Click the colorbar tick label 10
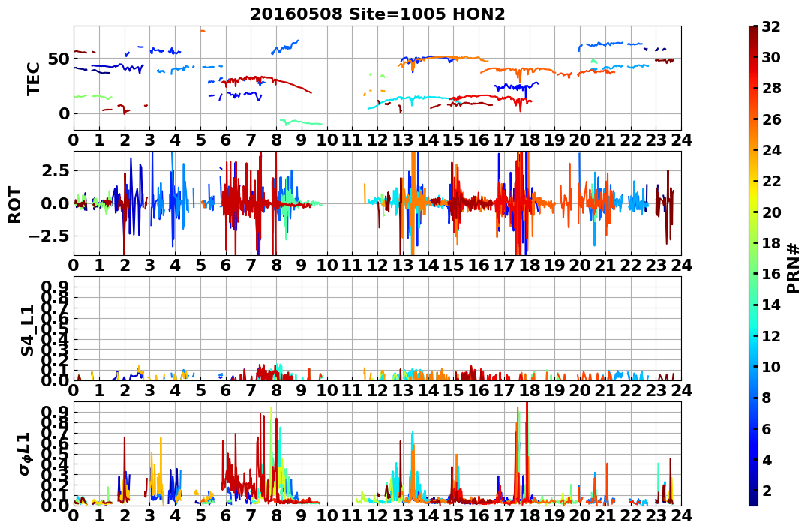This screenshot has height=532, width=808. pyautogui.click(x=771, y=366)
